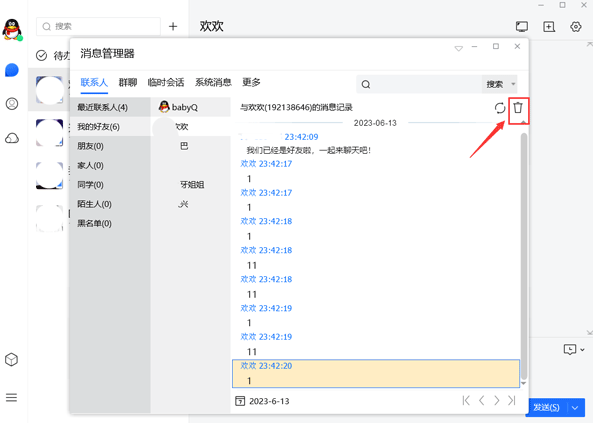
Task: Open the messages chat bubble in sidebar
Action: coord(12,70)
